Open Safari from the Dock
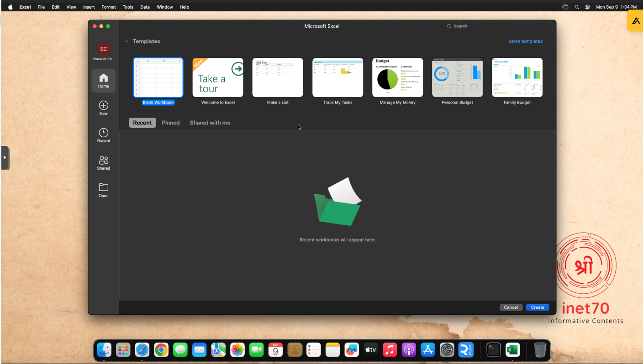This screenshot has height=364, width=643. [142, 350]
